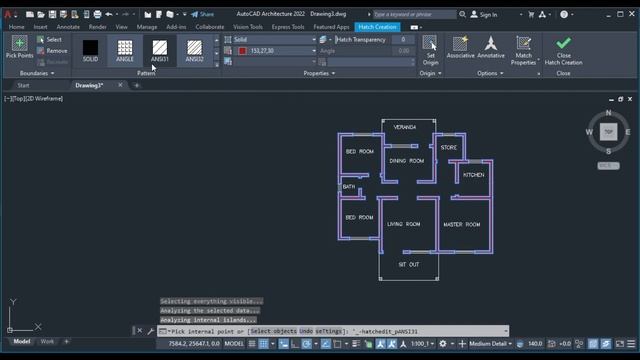
Task: Click Sign In
Action: [484, 14]
